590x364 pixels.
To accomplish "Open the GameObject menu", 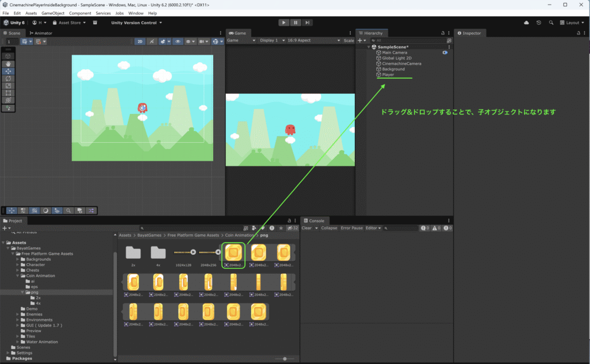I will tap(53, 13).
